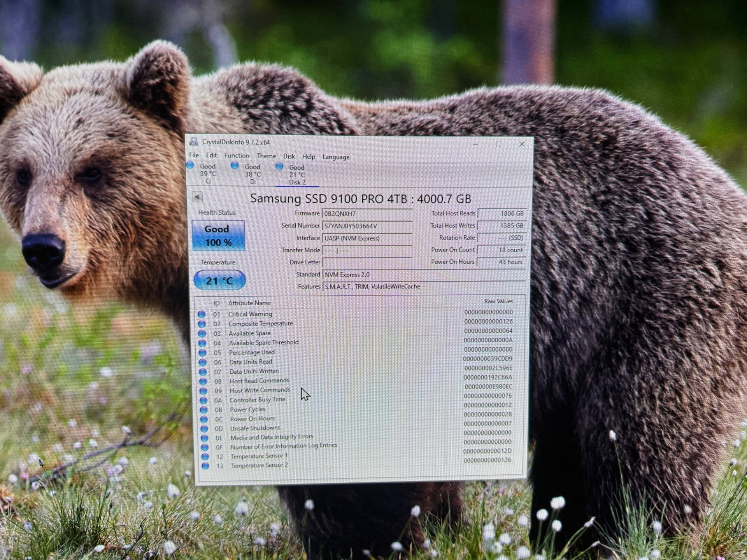Click the Disk 2 status orb
747x560 pixels.
coord(279,166)
